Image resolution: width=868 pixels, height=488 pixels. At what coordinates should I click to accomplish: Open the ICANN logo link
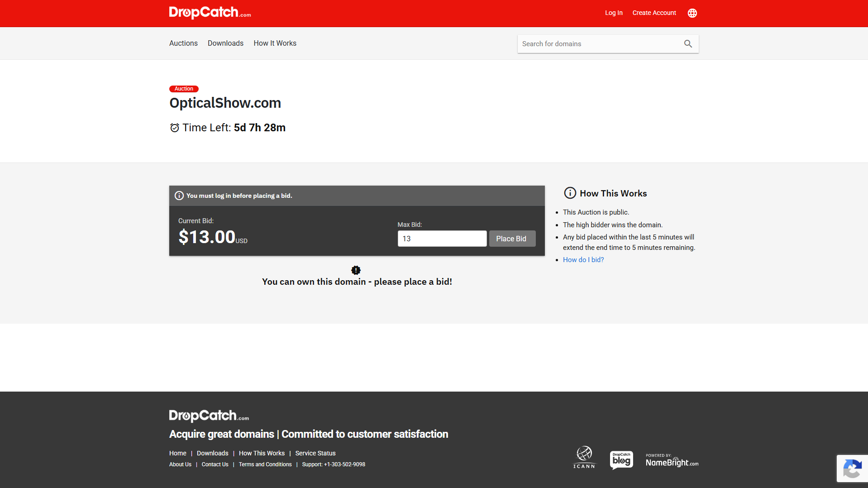coord(584,457)
